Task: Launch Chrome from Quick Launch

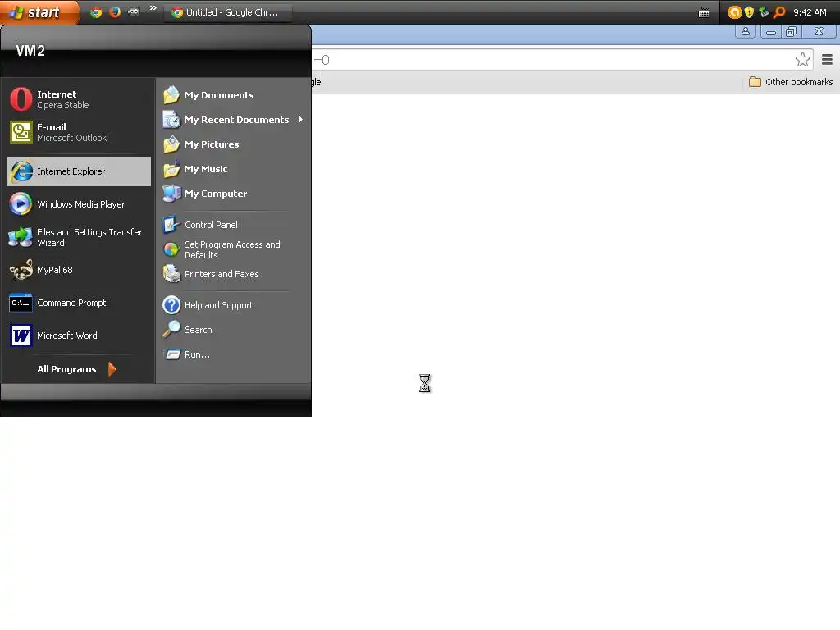Action: (96, 12)
